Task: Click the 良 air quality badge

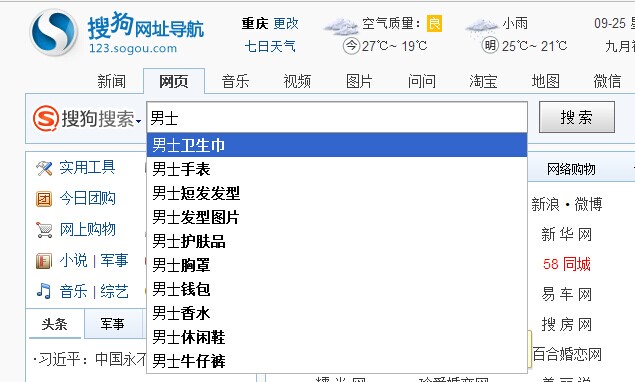Action: click(x=434, y=23)
